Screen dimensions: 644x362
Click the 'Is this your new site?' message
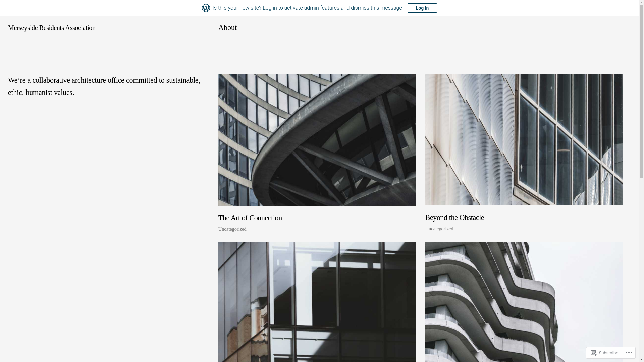(307, 8)
